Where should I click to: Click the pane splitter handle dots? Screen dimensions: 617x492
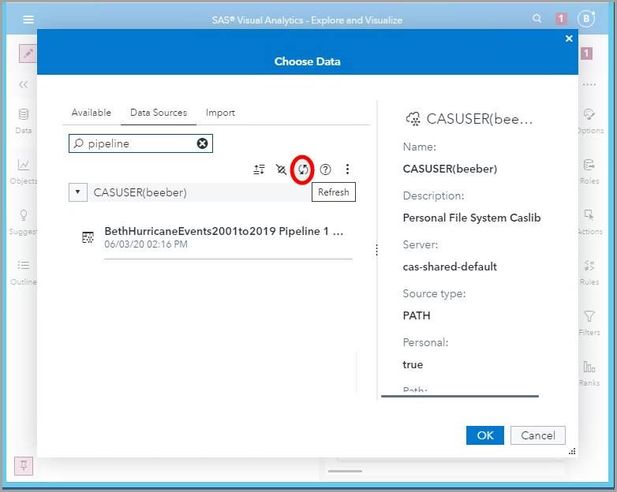(x=377, y=250)
